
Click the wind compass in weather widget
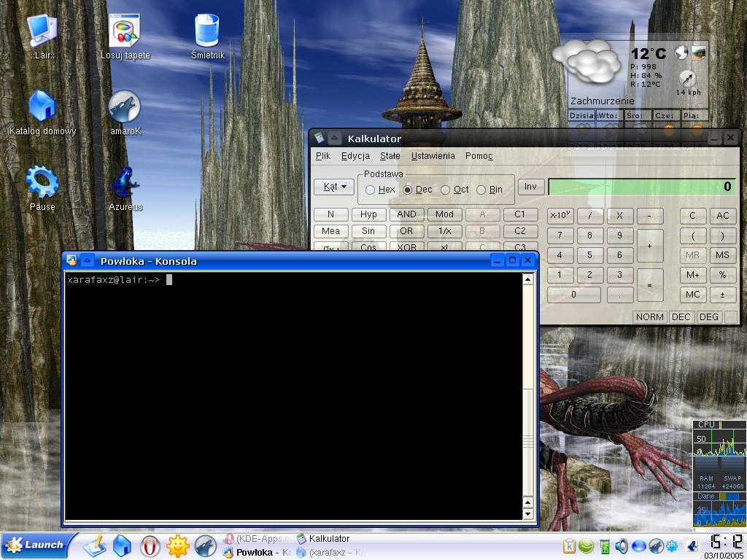pos(687,78)
